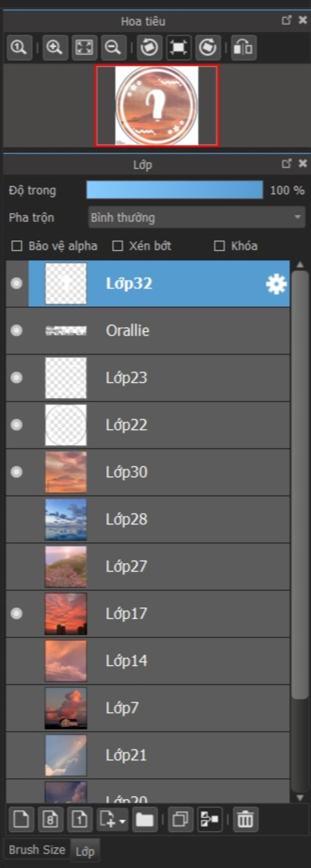Expand the add-layer dropdown arrow
311x868 pixels.
click(x=123, y=821)
